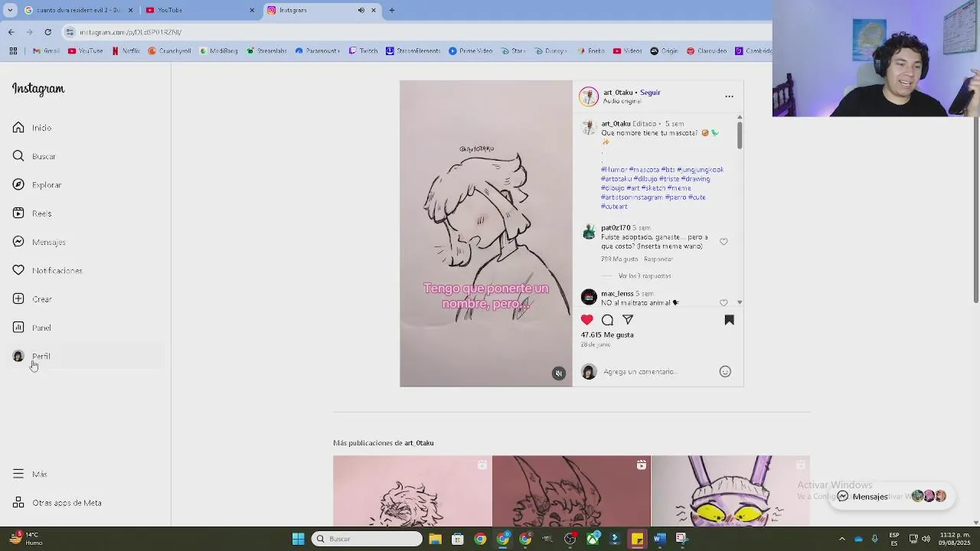The width and height of the screenshot is (980, 551).
Task: Open the Panel dashboard
Action: click(x=32, y=328)
